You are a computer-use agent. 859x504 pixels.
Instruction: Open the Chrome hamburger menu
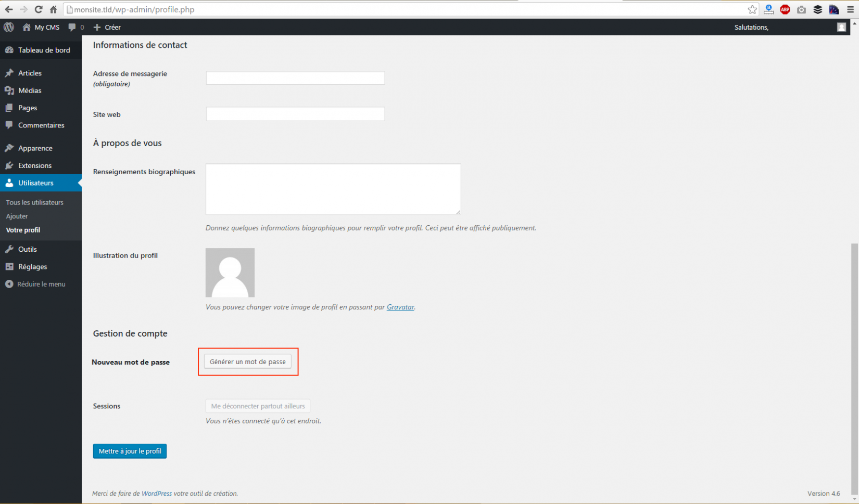coord(851,9)
